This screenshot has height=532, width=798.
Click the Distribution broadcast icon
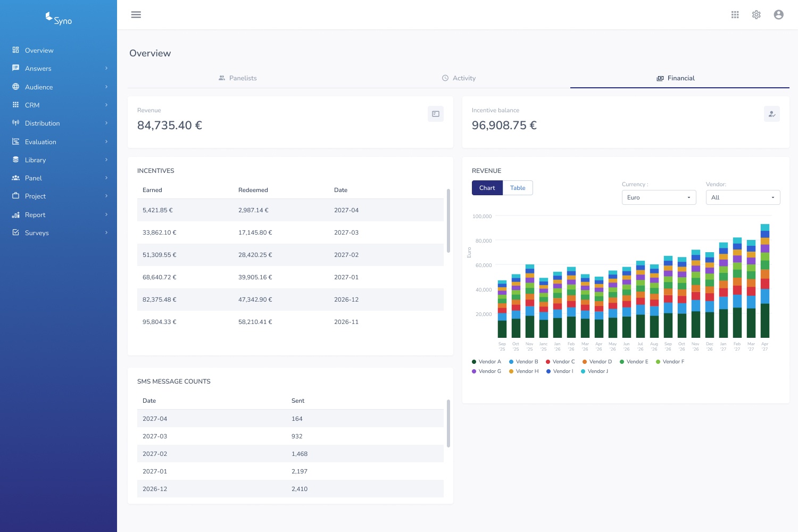16,123
